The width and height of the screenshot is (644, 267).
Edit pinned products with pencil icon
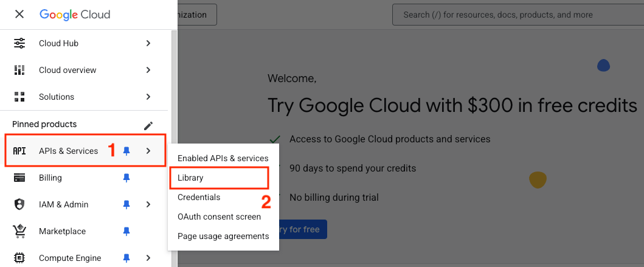pos(148,125)
